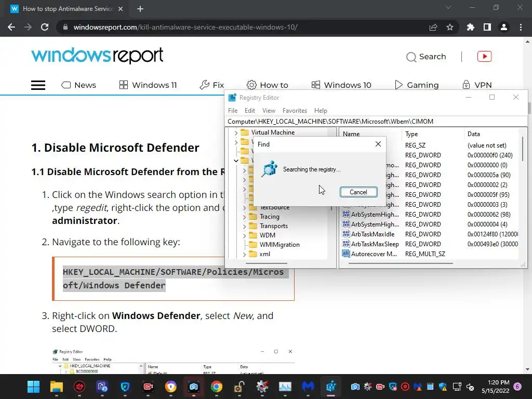Open the notification count badge
The width and height of the screenshot is (532, 399).
[517, 387]
